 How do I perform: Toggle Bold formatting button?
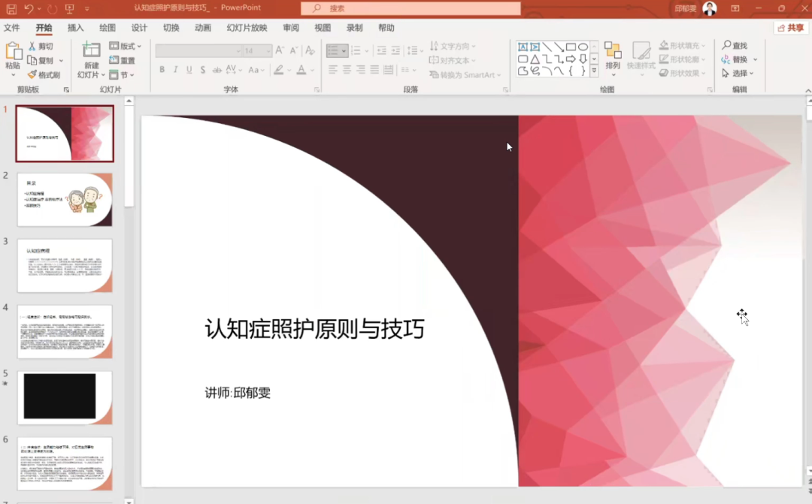tap(162, 70)
